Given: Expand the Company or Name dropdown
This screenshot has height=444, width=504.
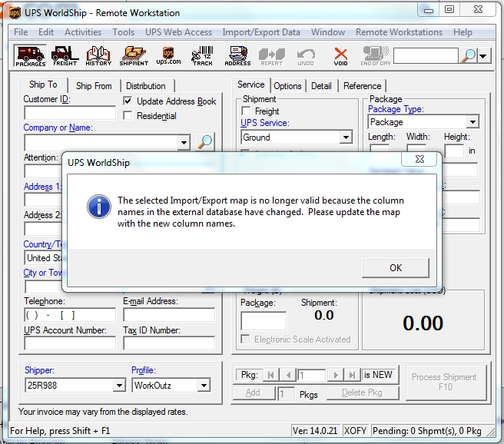Looking at the screenshot, I should pyautogui.click(x=184, y=142).
